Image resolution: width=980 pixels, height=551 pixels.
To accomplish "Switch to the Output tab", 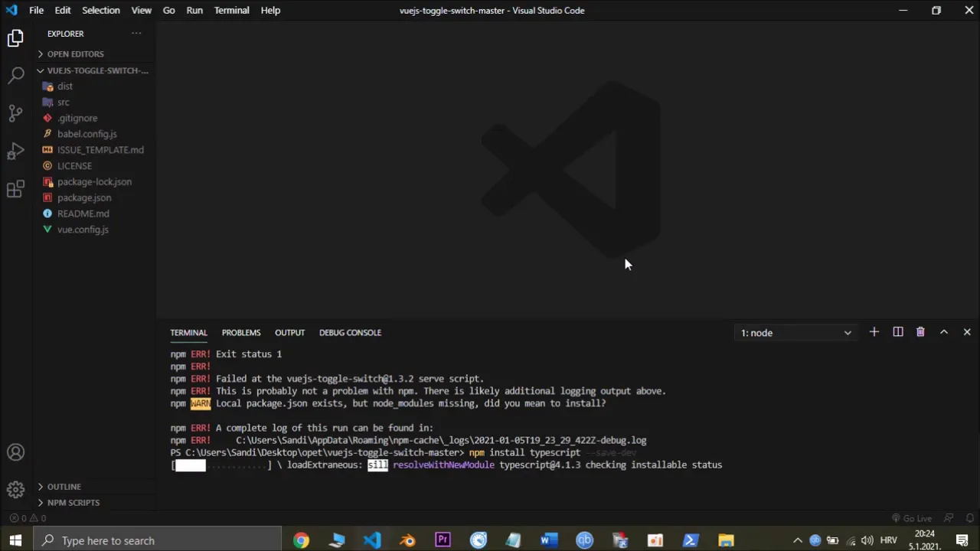I will pyautogui.click(x=289, y=332).
